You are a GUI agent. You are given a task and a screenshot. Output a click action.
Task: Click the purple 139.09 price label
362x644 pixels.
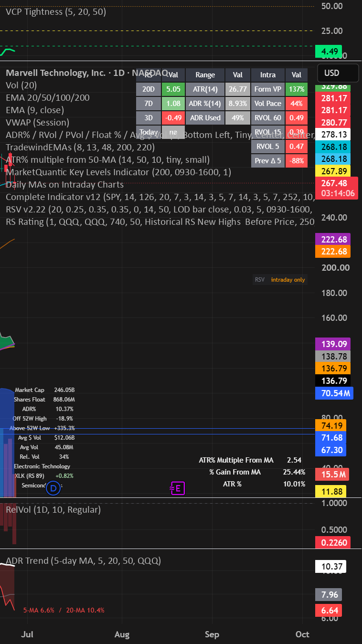[x=333, y=344]
